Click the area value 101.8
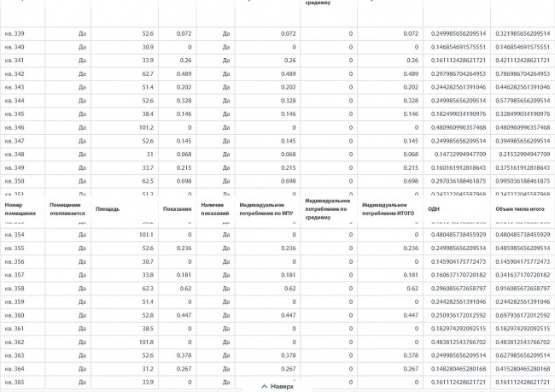 [146, 342]
